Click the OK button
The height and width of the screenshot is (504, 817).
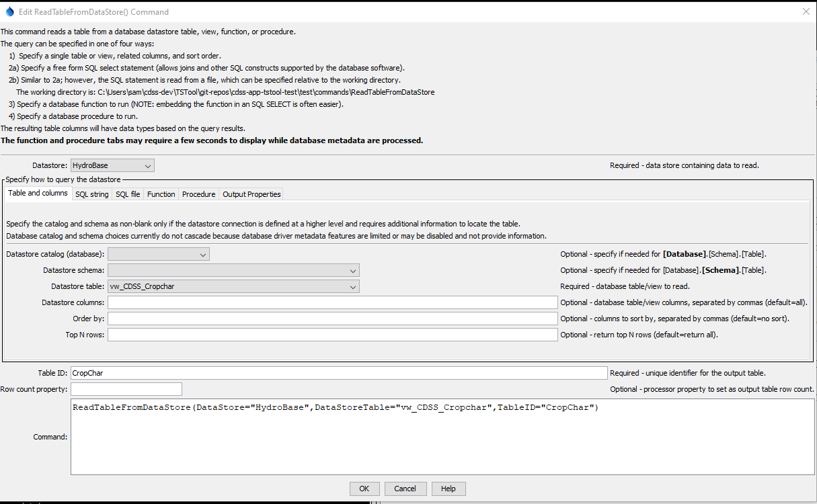click(364, 489)
